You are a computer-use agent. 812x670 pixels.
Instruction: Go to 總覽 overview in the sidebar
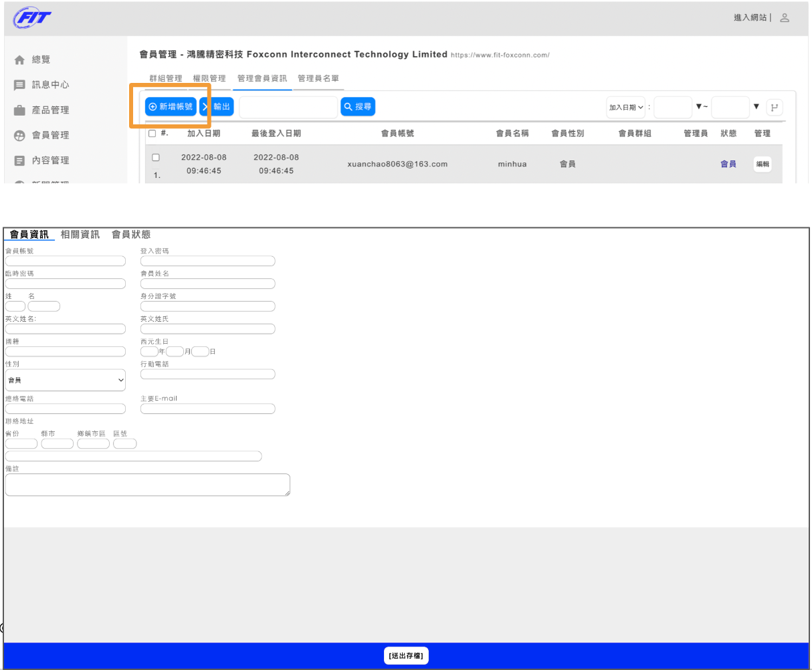tap(41, 60)
